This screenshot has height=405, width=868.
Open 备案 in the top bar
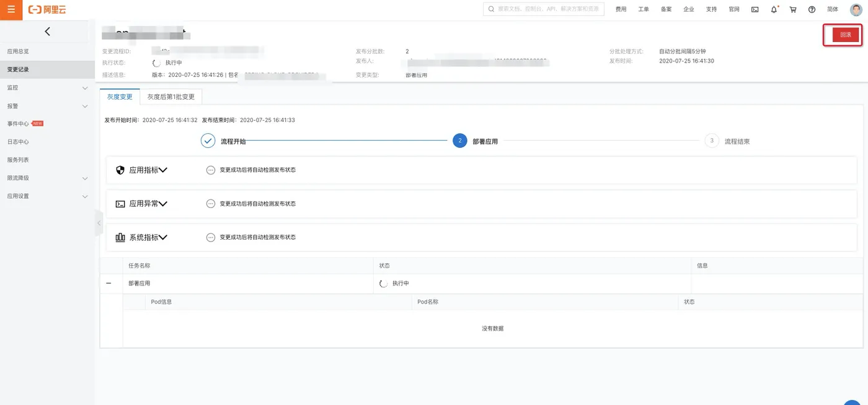click(x=666, y=9)
